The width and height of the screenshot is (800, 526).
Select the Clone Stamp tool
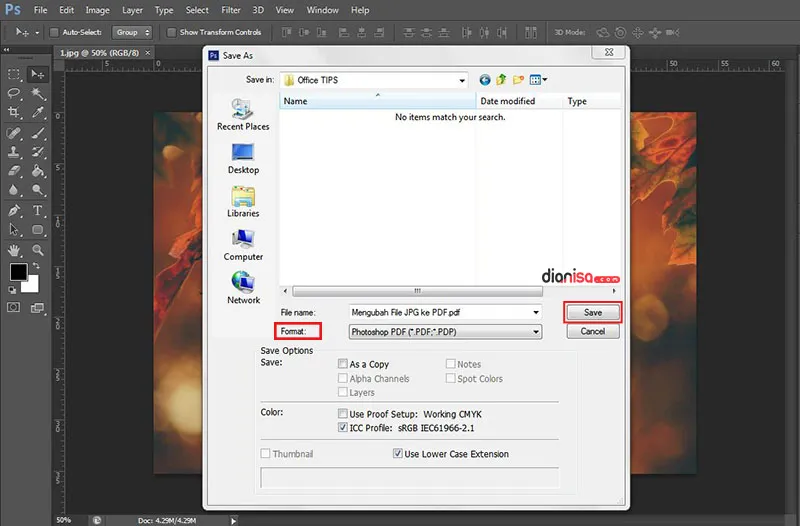14,152
